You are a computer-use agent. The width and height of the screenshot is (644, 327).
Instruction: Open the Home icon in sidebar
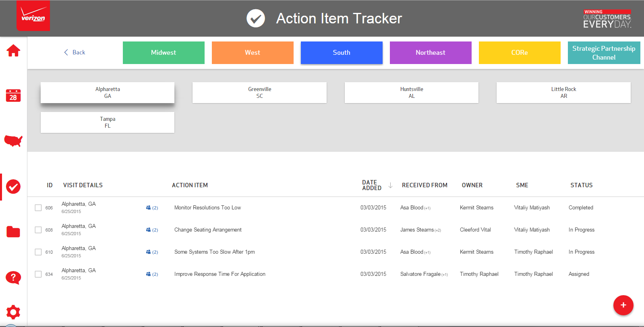tap(13, 51)
